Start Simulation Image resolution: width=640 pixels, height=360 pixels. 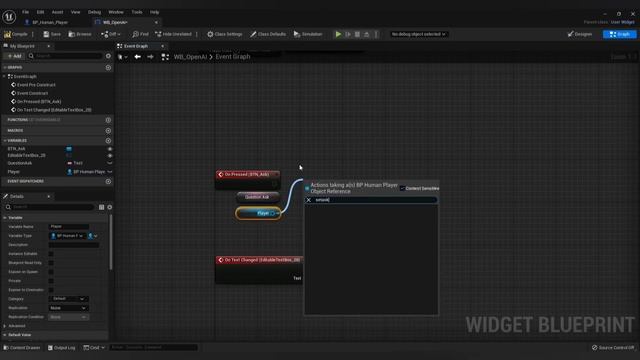pyautogui.click(x=308, y=34)
